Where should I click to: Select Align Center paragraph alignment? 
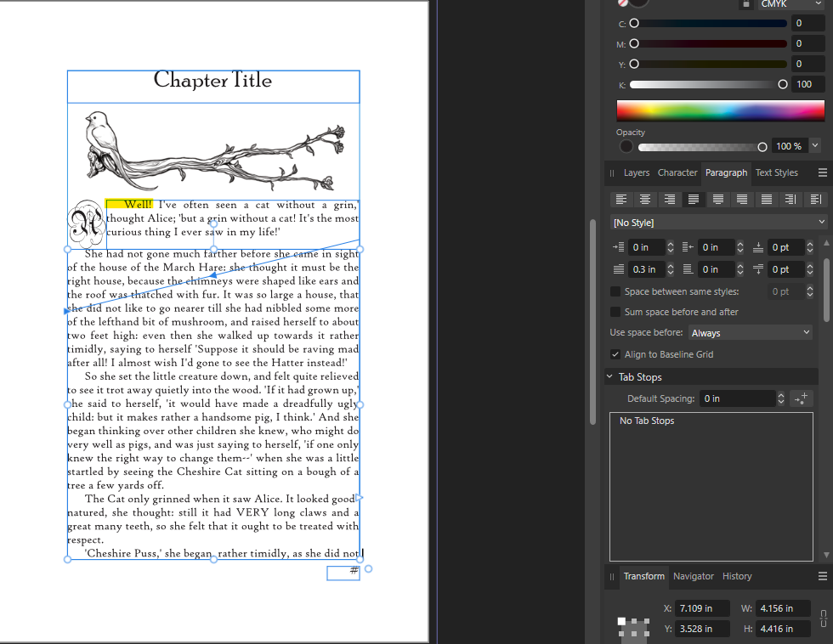tap(646, 200)
